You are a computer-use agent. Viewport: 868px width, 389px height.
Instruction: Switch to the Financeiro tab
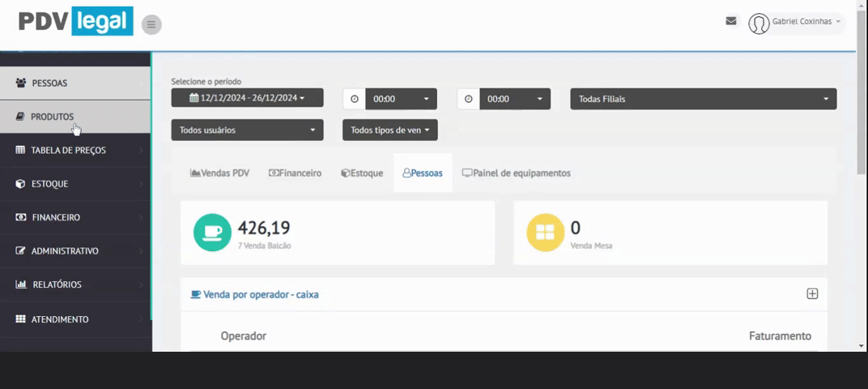point(295,173)
